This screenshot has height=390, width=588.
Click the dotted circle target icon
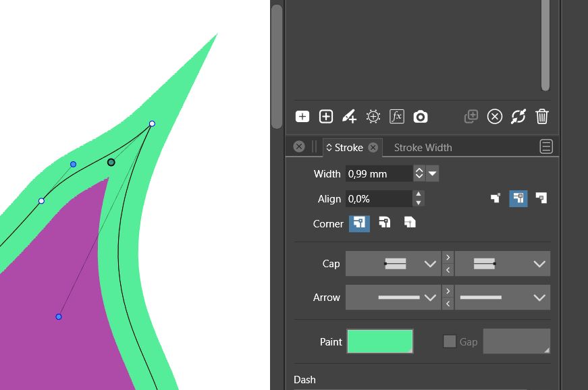click(x=373, y=117)
